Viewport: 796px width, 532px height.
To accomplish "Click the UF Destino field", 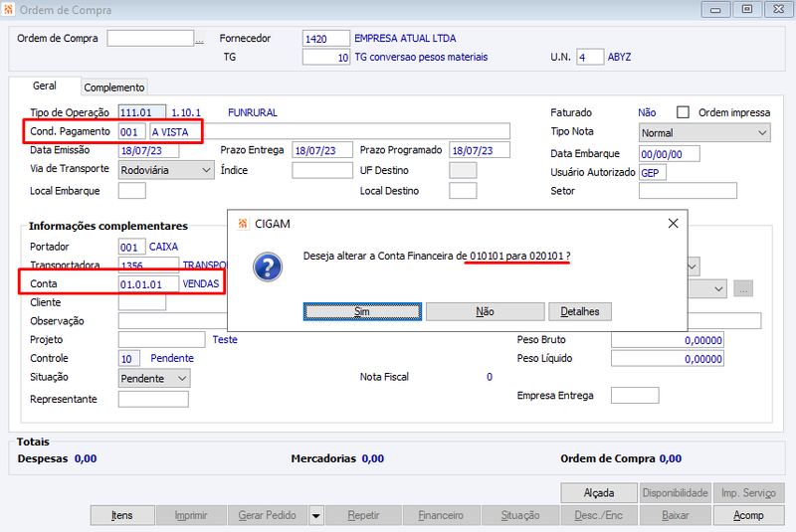I will click(x=463, y=170).
